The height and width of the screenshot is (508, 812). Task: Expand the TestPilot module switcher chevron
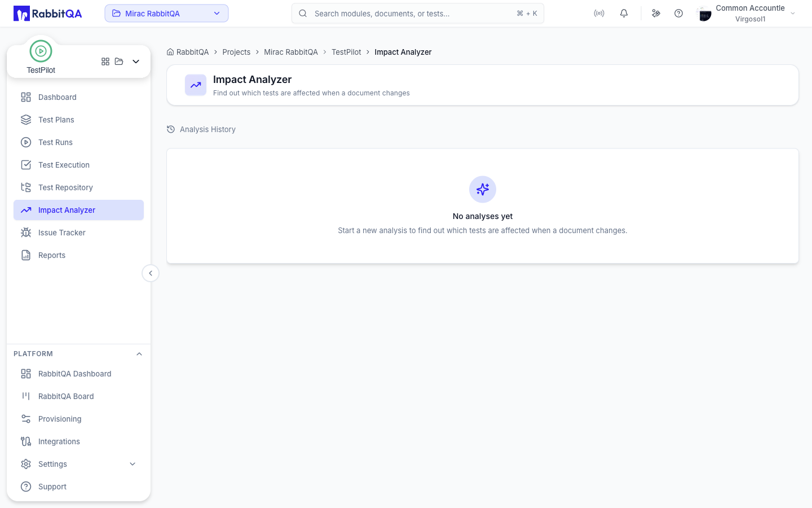coord(136,62)
